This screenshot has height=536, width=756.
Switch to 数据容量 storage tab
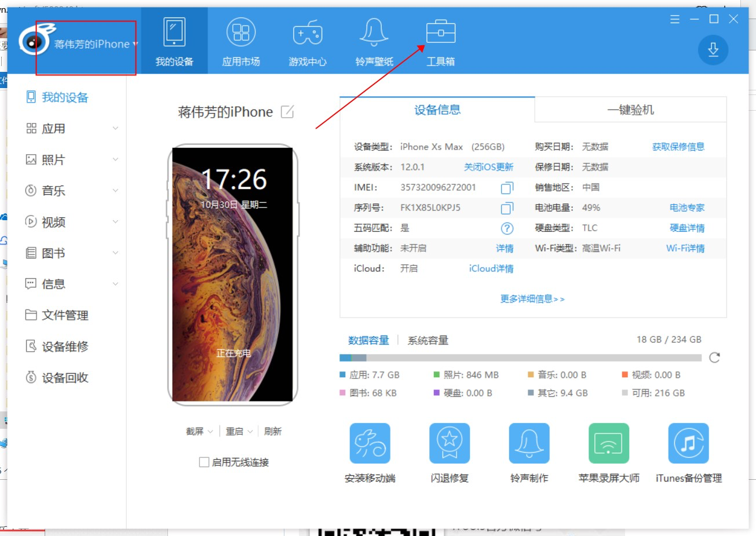(368, 340)
